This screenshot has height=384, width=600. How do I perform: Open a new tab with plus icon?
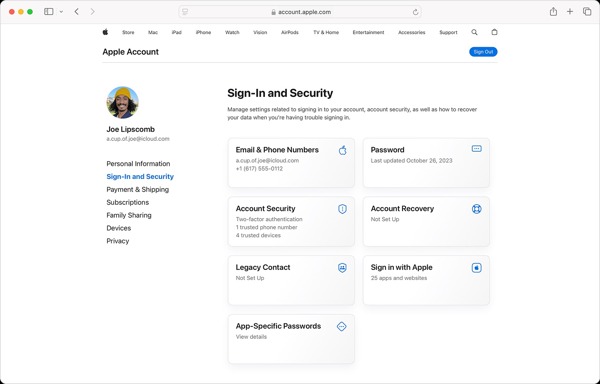point(570,11)
